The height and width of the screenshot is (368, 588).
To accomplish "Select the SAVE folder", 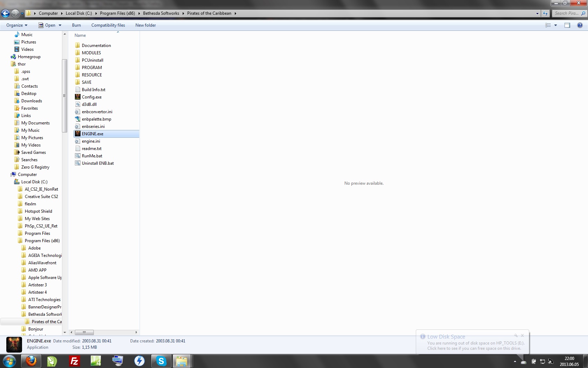I will (86, 82).
